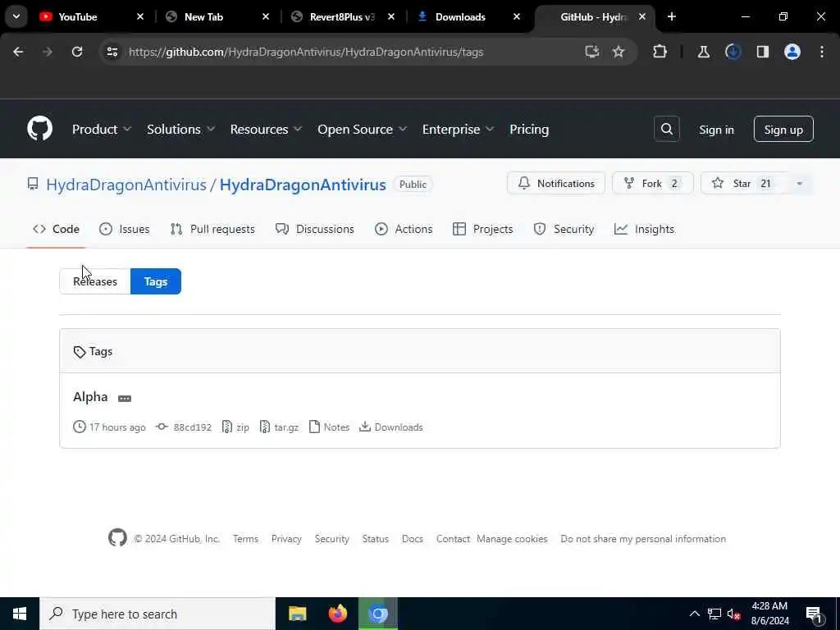
Task: Switch to the Releases view
Action: pos(95,281)
